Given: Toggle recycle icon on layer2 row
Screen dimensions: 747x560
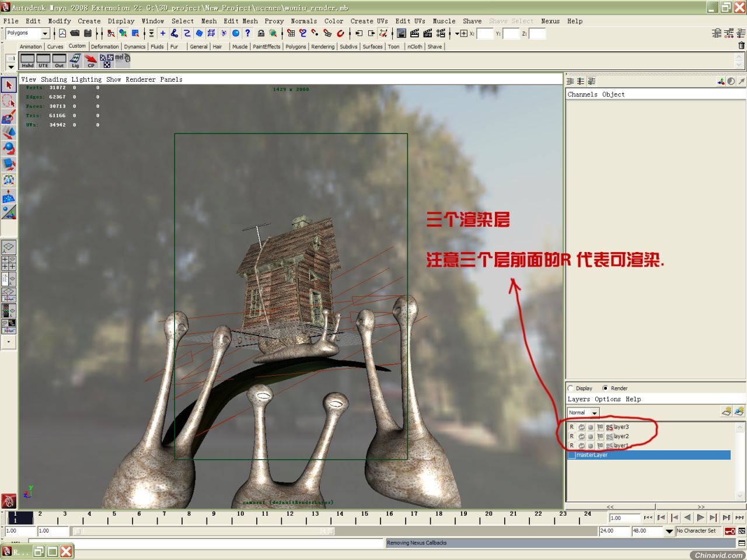Looking at the screenshot, I should 581,436.
